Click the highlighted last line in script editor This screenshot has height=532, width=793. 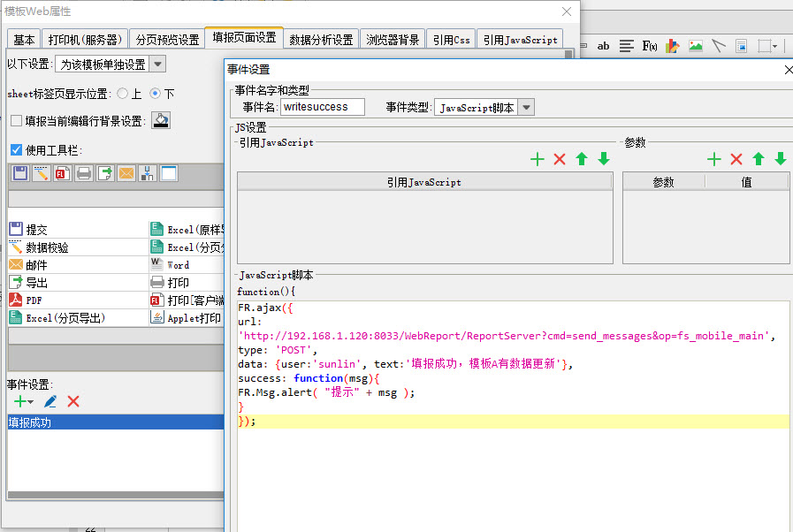514,422
